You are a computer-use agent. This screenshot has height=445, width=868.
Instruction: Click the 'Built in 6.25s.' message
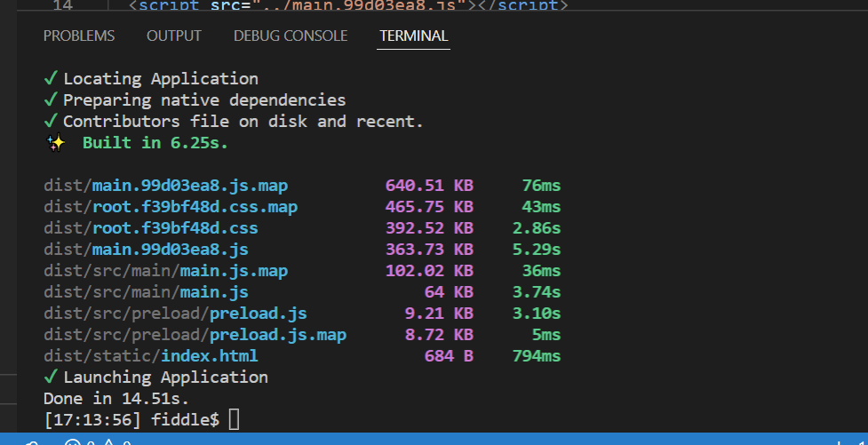tap(155, 143)
